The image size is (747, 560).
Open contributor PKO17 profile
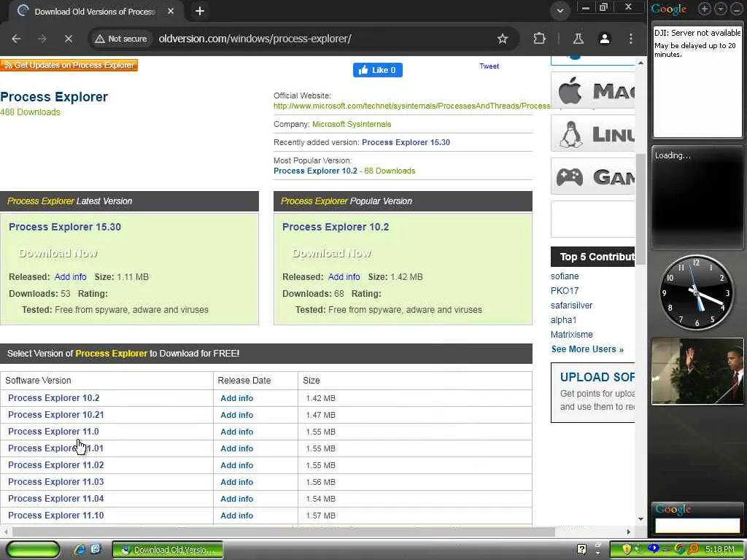coord(565,291)
